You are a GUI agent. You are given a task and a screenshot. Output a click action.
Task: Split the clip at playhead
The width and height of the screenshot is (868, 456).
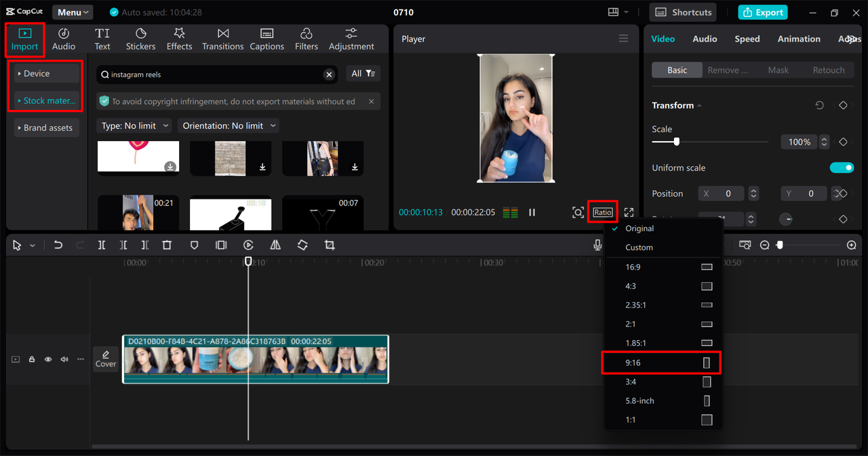pos(101,245)
